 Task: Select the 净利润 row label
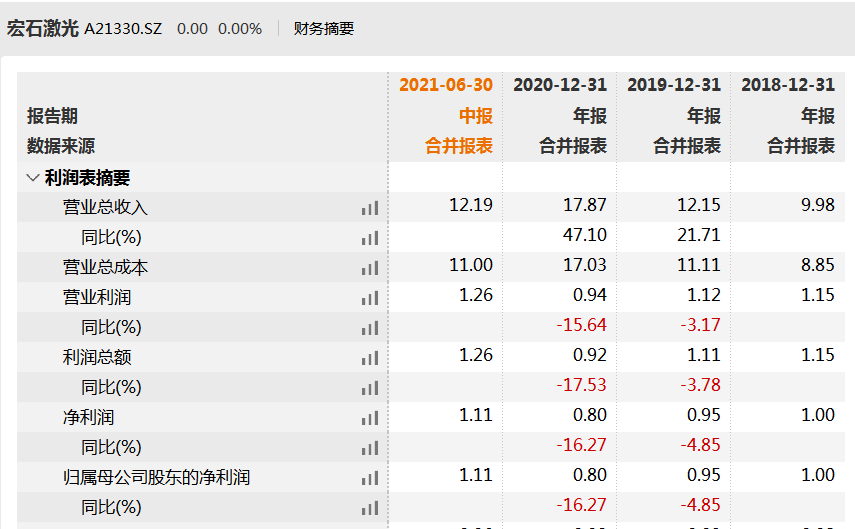[88, 417]
